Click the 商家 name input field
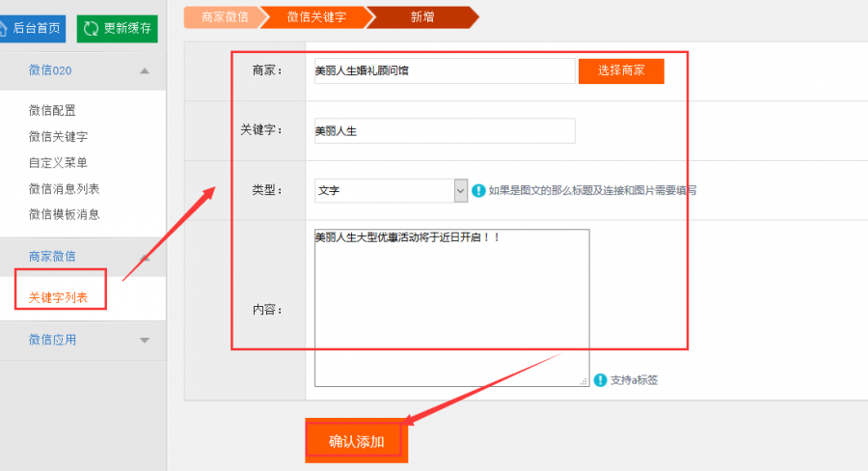This screenshot has width=868, height=471. 445,70
